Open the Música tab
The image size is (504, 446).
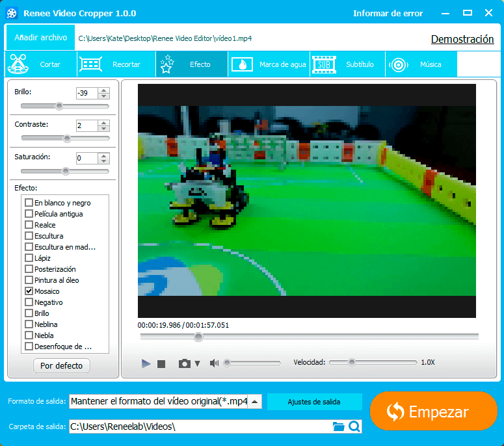pos(421,64)
